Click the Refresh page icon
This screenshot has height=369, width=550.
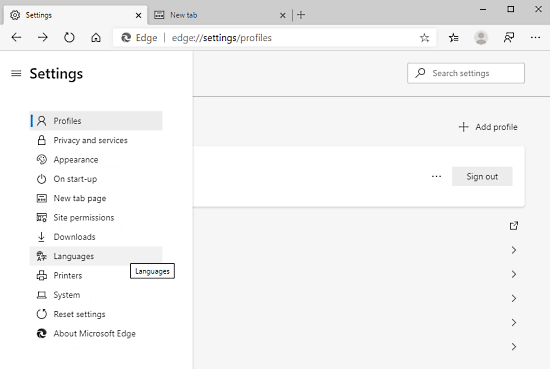pyautogui.click(x=69, y=37)
